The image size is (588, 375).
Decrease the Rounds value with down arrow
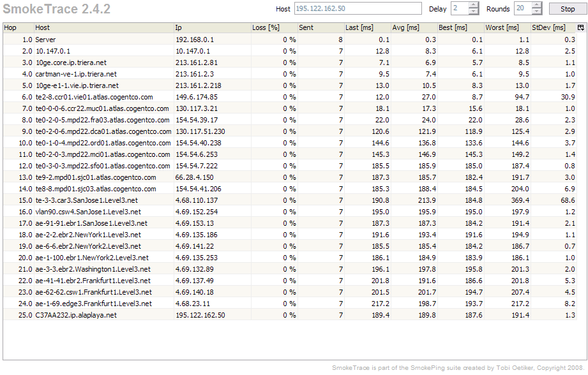(x=537, y=11)
